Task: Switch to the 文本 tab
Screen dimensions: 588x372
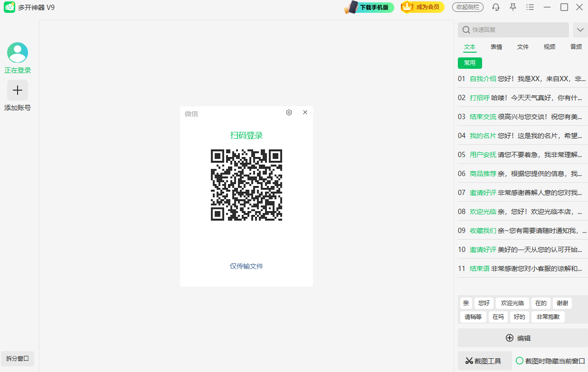Action: click(470, 47)
